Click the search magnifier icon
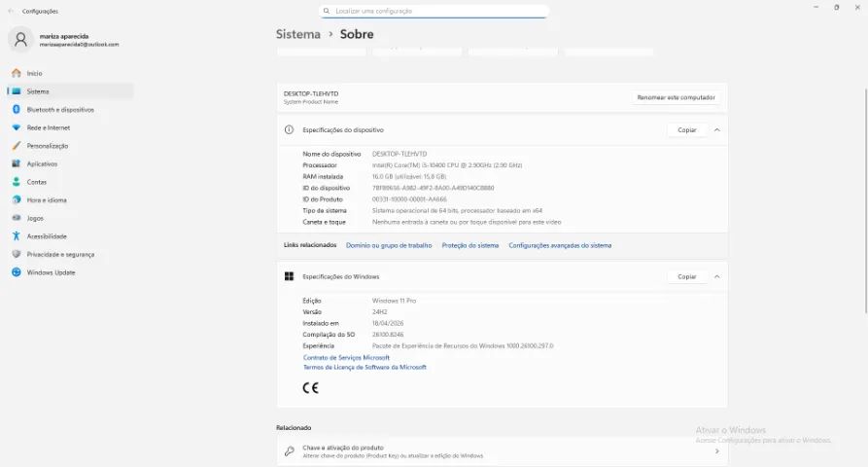The width and height of the screenshot is (868, 467). (x=326, y=11)
